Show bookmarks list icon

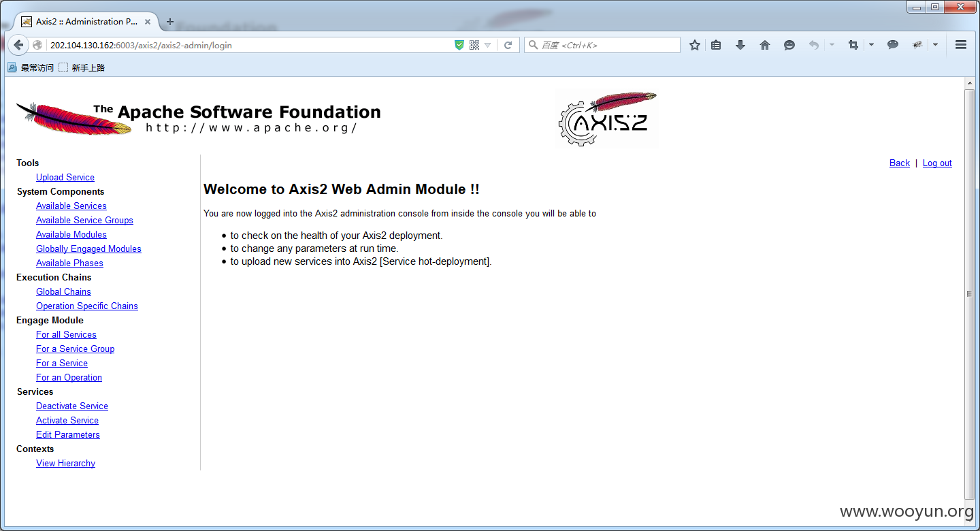pos(716,45)
